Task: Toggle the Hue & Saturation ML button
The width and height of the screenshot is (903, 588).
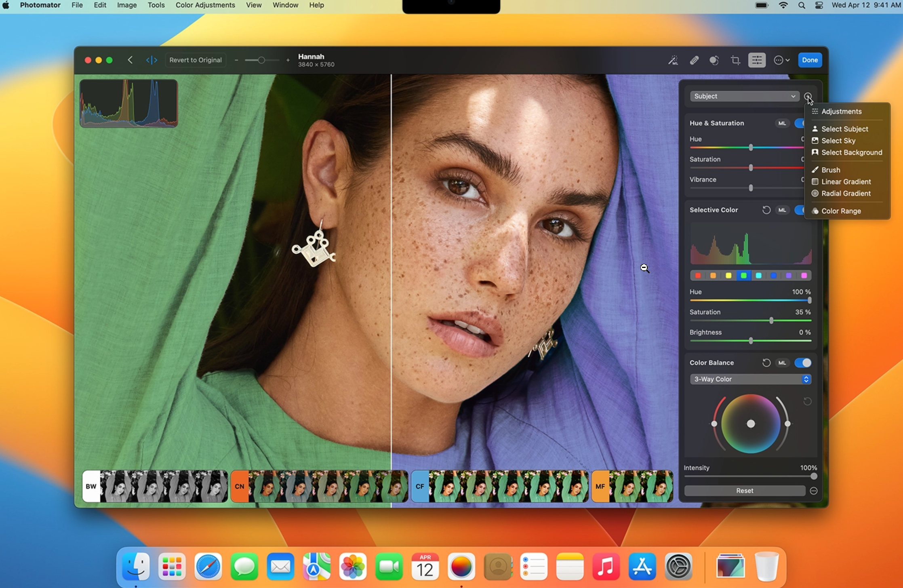Action: tap(782, 123)
